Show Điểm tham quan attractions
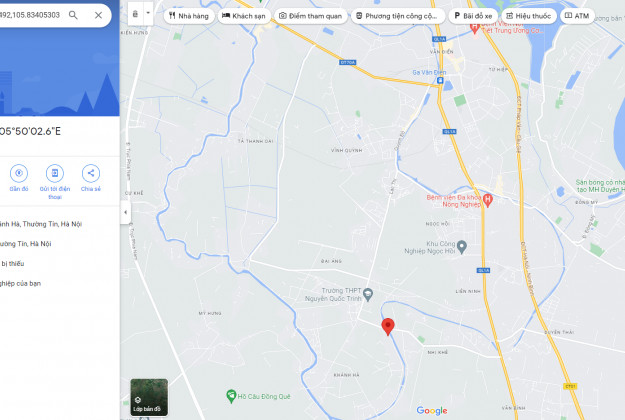The width and height of the screenshot is (625, 420). (x=311, y=16)
